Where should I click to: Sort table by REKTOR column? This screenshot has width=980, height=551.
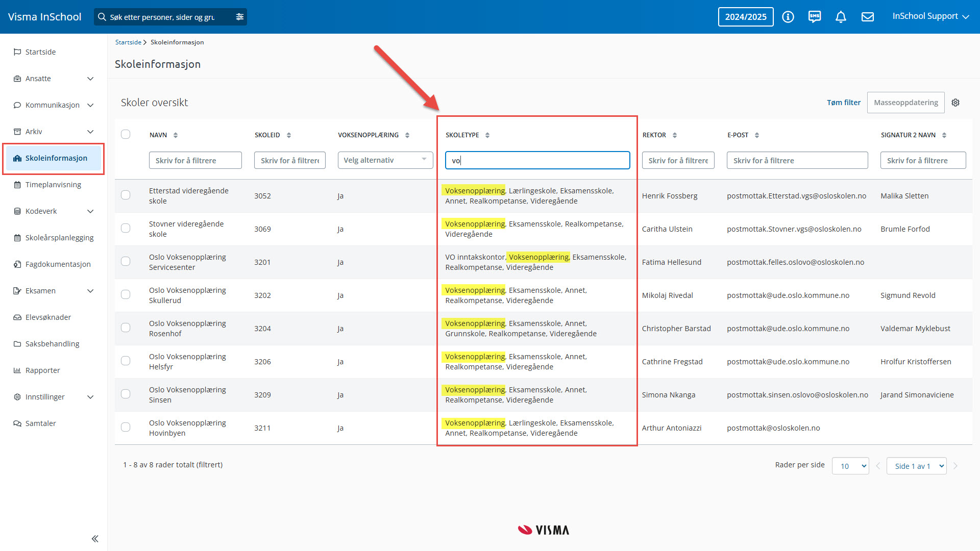coord(675,135)
